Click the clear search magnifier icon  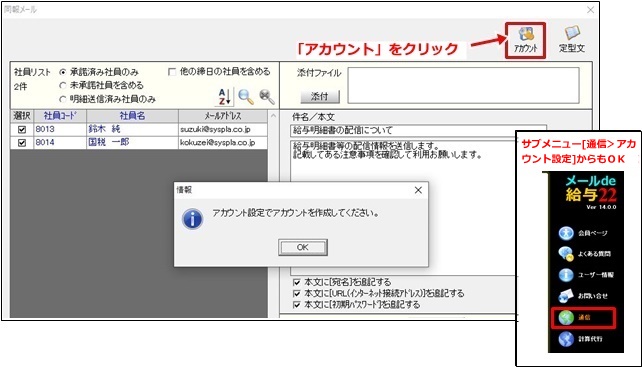(267, 97)
